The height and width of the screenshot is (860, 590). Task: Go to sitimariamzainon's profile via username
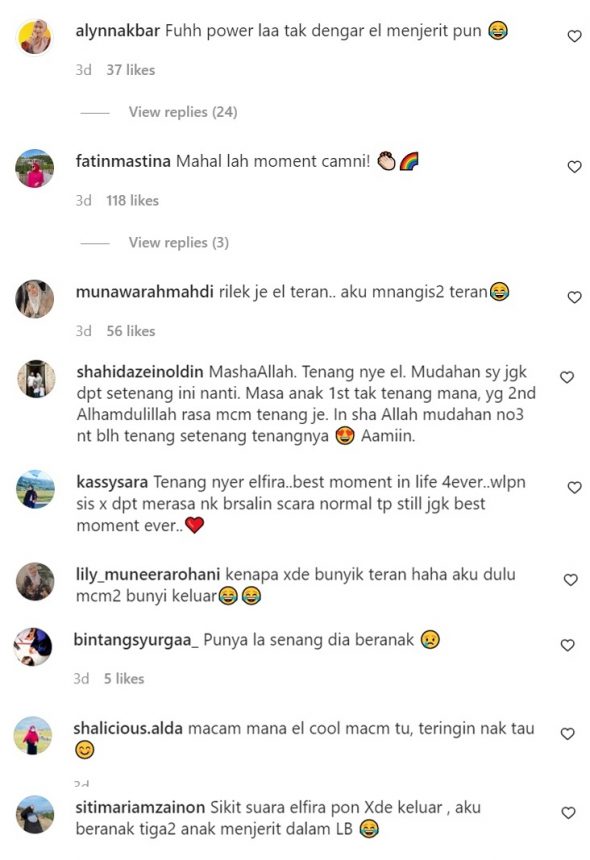pos(140,807)
